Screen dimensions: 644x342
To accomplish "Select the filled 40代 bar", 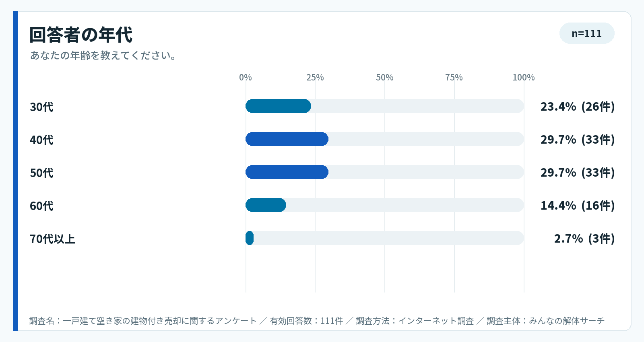I will (x=287, y=139).
